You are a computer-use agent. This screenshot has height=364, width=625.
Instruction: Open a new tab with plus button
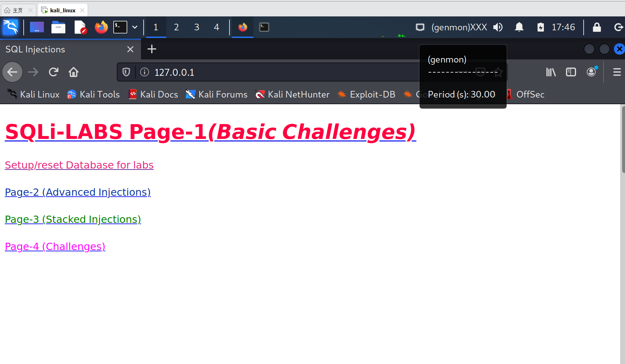[x=152, y=49]
